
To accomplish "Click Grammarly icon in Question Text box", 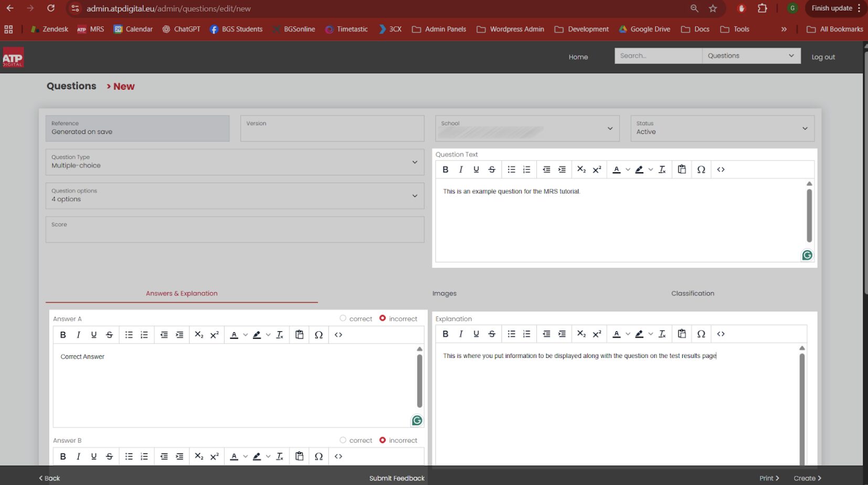I will tap(807, 255).
